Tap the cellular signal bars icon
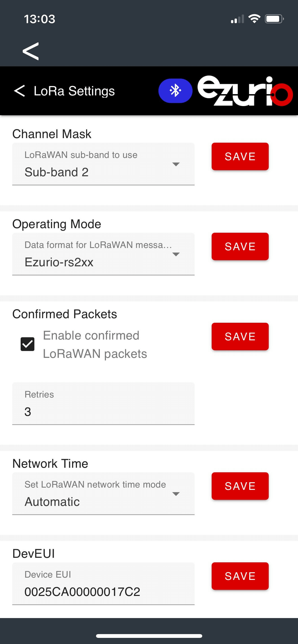298x644 pixels. pos(237,19)
